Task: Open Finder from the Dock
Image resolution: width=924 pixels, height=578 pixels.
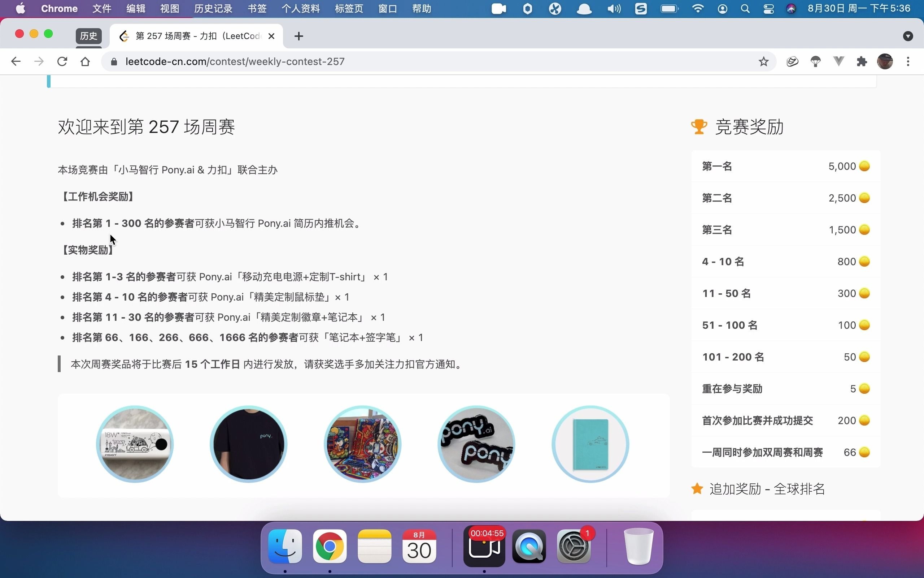Action: point(285,546)
